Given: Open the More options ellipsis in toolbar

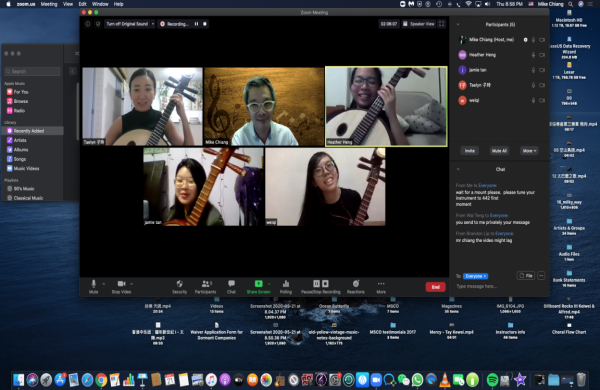Looking at the screenshot, I should [x=381, y=286].
